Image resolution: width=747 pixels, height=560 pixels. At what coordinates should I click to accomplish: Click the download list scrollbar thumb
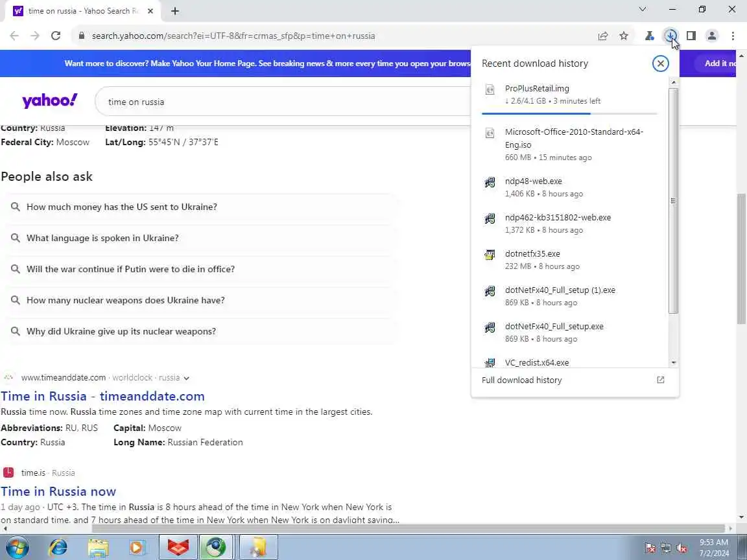coord(673,200)
